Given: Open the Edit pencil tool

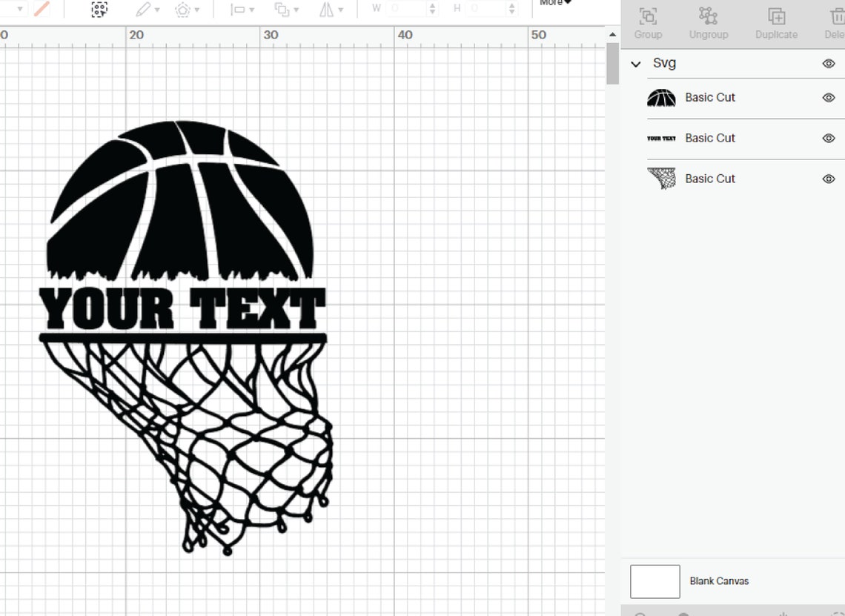Looking at the screenshot, I should [143, 10].
